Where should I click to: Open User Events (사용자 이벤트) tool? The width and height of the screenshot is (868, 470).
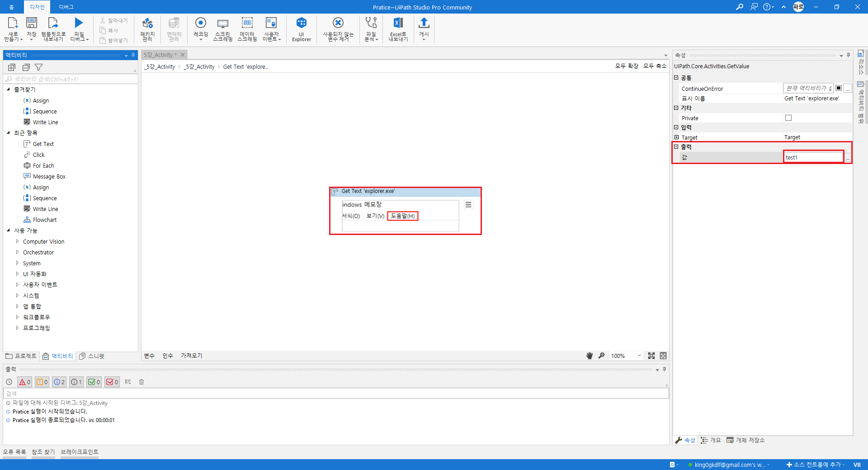(271, 23)
